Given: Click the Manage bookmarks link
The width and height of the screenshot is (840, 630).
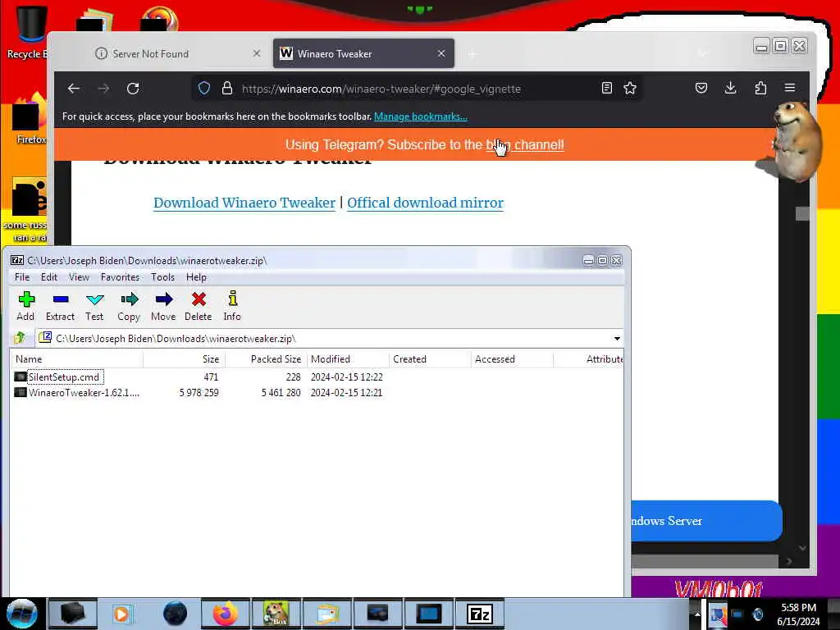Looking at the screenshot, I should 421,116.
